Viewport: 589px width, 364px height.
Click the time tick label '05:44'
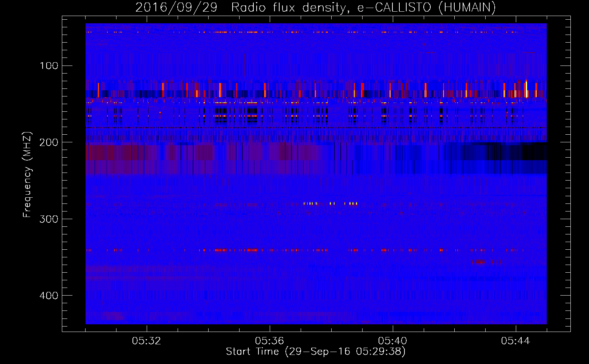(516, 341)
